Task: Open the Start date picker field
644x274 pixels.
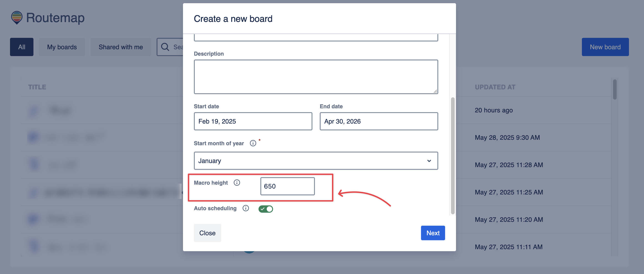Action: 253,121
